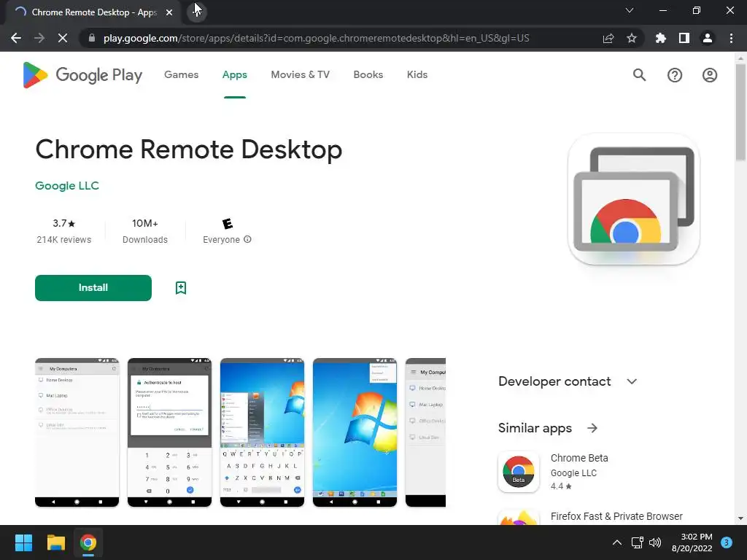747x560 pixels.
Task: Click the Similar apps heading
Action: (535, 428)
